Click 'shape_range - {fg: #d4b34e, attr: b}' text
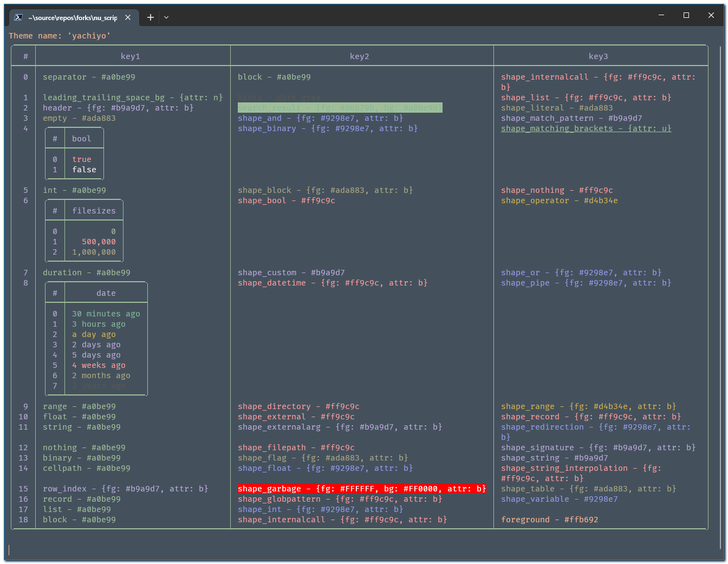728x564 pixels. [x=589, y=406]
